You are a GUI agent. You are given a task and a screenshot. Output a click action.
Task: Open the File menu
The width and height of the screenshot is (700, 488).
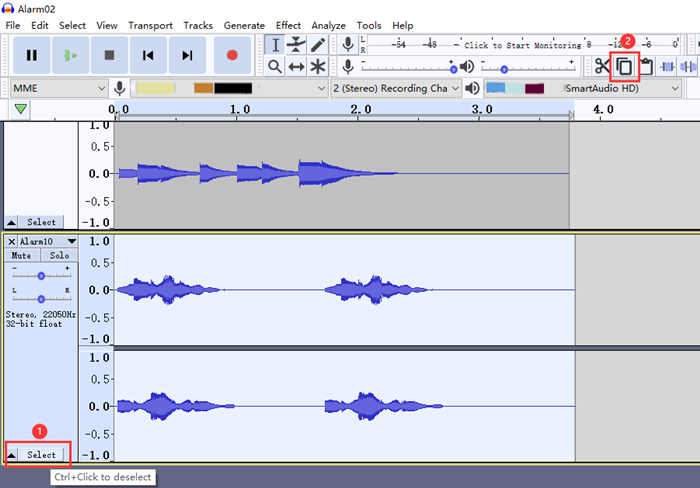point(12,25)
